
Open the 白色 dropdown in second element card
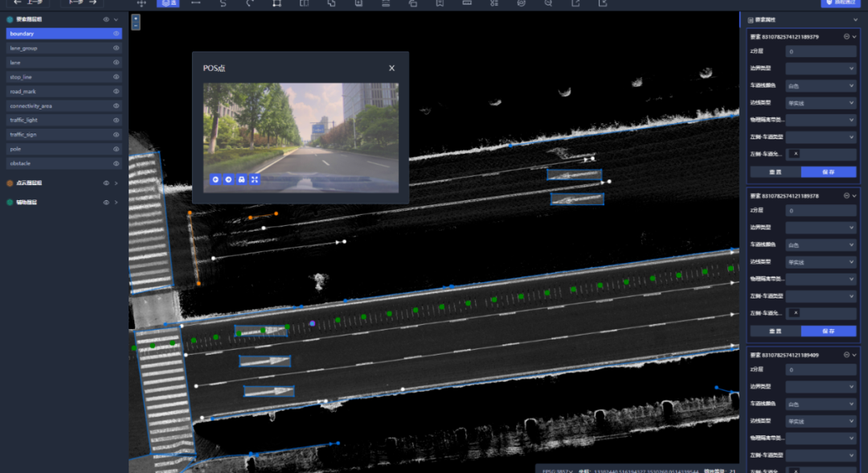(x=821, y=245)
